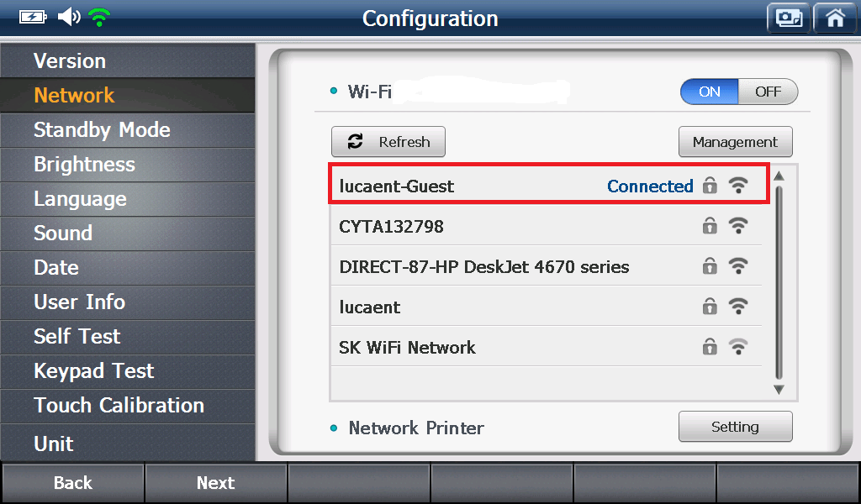Click the Refresh button
The height and width of the screenshot is (504, 861).
click(x=388, y=142)
